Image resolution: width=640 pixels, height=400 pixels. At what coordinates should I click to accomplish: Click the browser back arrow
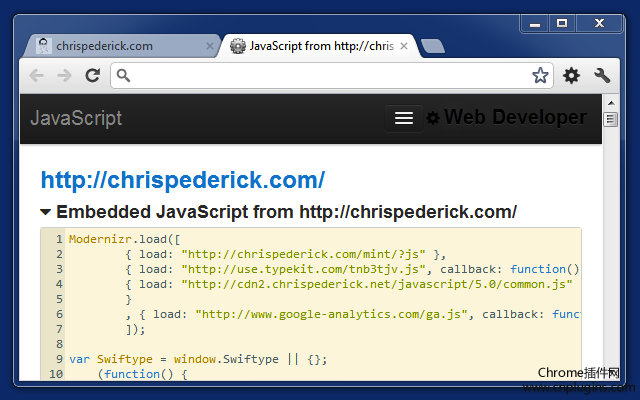coord(37,76)
